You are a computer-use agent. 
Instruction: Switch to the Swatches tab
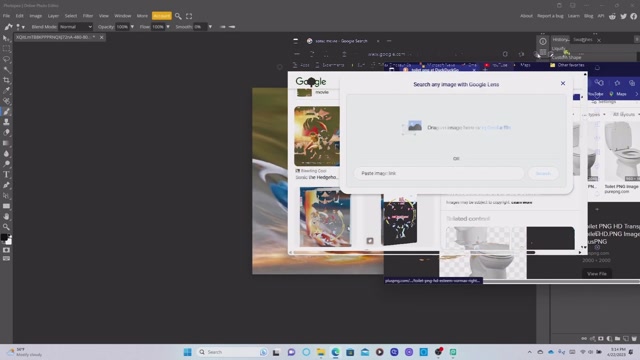[582, 40]
